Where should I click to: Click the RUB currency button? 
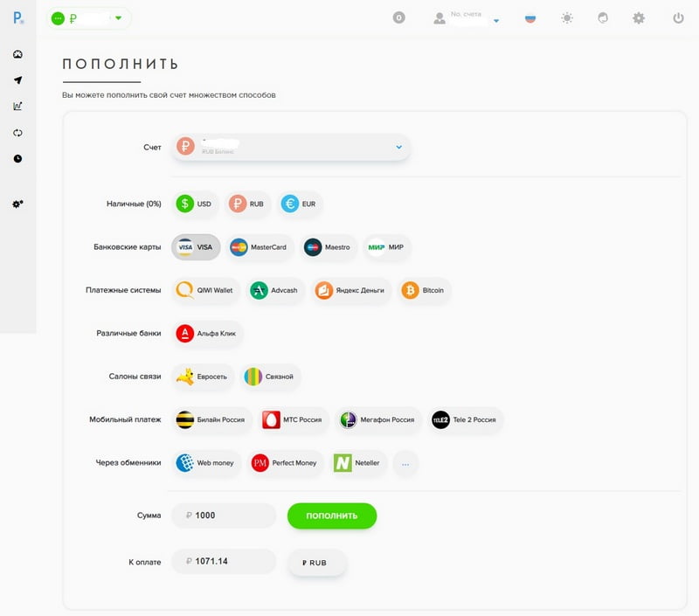click(x=317, y=563)
